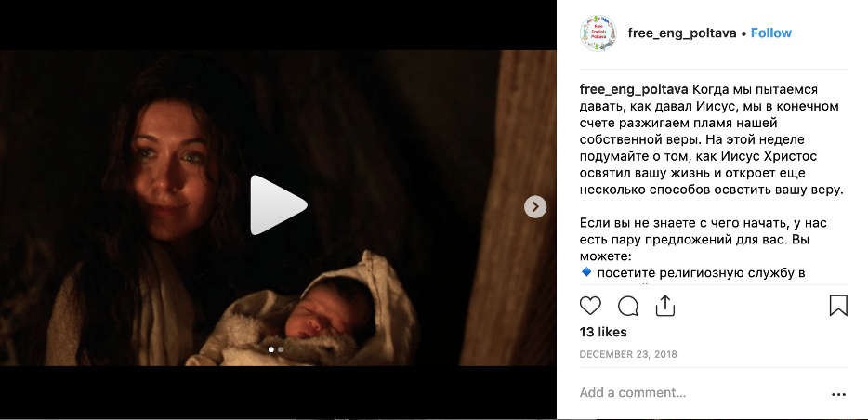This screenshot has width=868, height=420.
Task: Open the three-dot more options menu
Action: coord(838,395)
